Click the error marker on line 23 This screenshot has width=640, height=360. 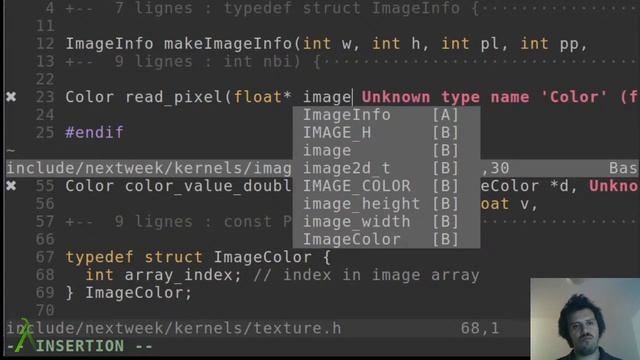(x=11, y=97)
